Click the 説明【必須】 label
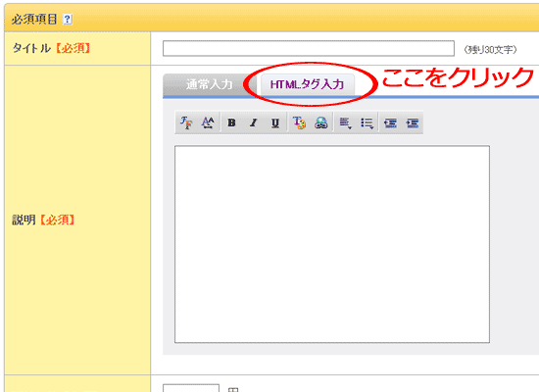The height and width of the screenshot is (392, 539). (43, 220)
